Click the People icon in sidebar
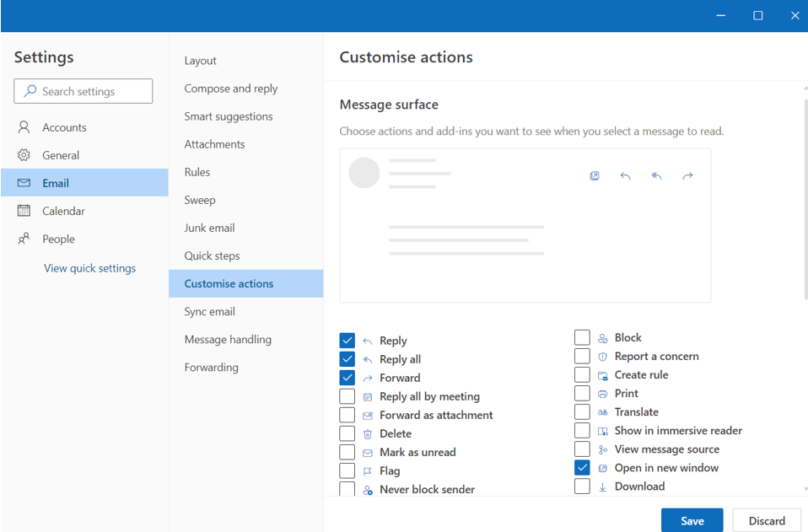808x532 pixels. [x=24, y=239]
